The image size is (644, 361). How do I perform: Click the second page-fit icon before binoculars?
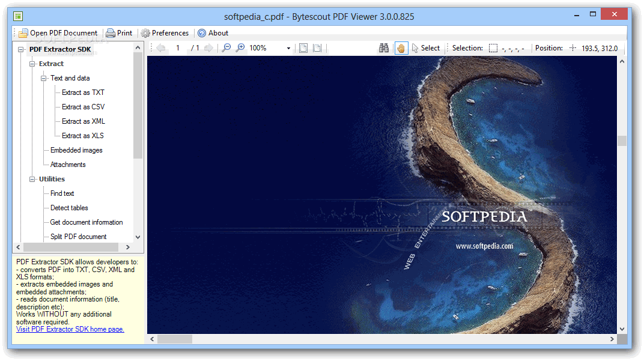coord(317,48)
